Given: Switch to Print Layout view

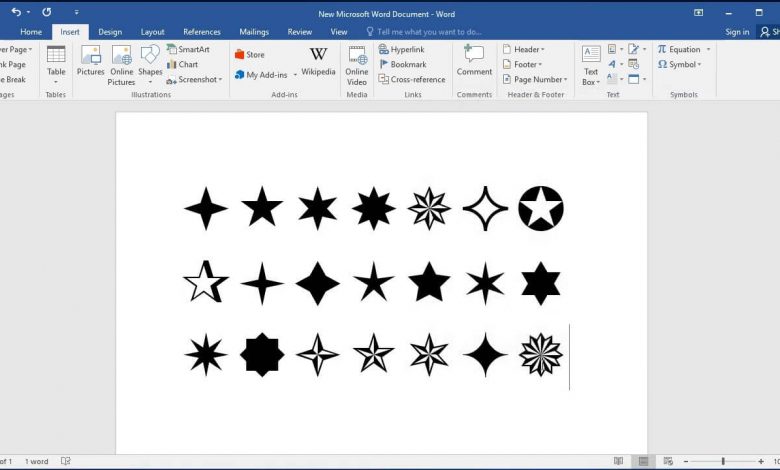Looking at the screenshot, I should [x=643, y=461].
